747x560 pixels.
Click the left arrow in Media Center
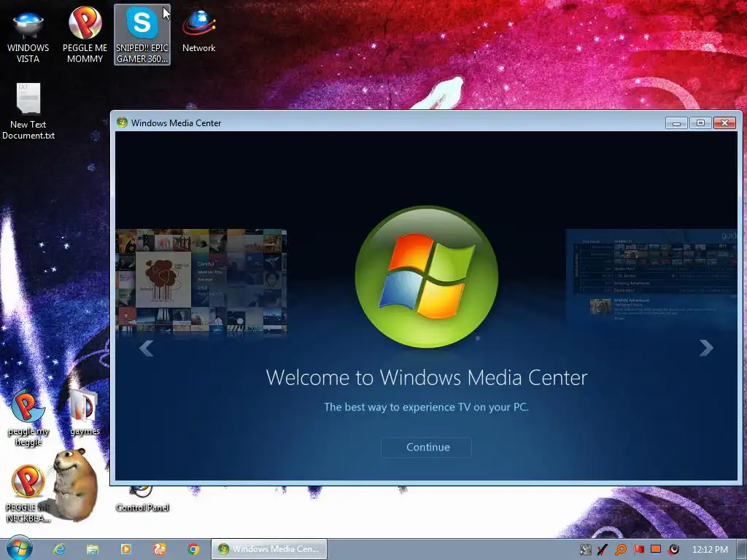pos(146,348)
